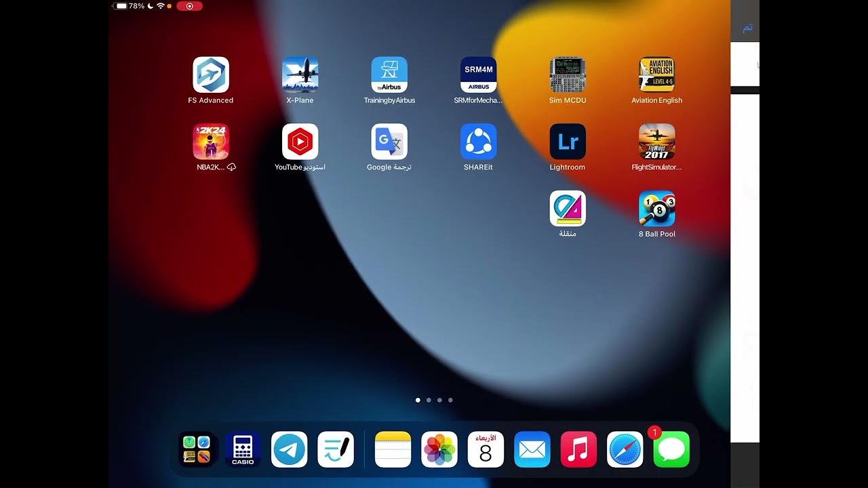The image size is (868, 488).
Task: Open Messages with one unread badge
Action: pyautogui.click(x=671, y=449)
